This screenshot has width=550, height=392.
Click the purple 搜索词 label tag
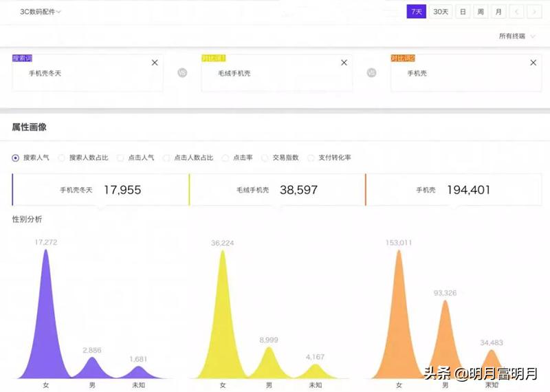pos(22,58)
